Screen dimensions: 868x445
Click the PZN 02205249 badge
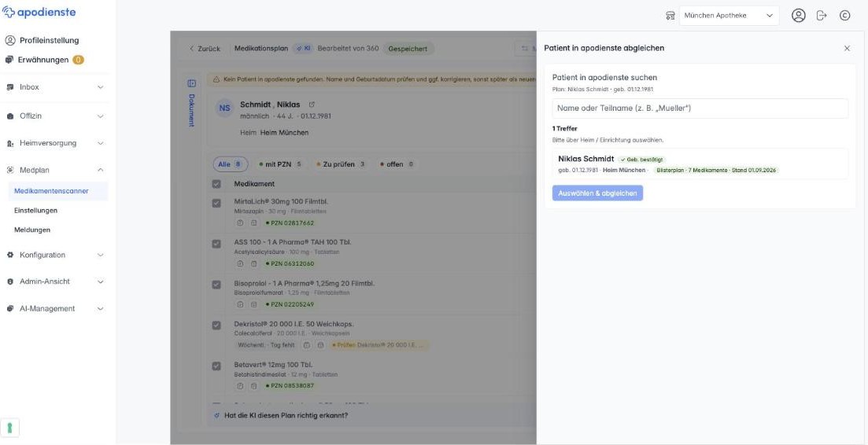[289, 304]
